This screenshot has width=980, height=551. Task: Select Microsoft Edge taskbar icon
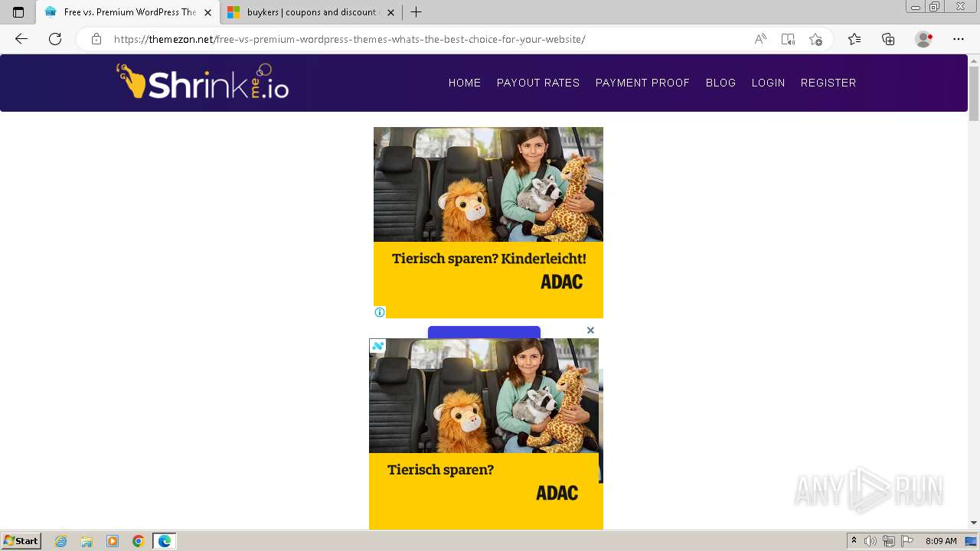pyautogui.click(x=165, y=541)
